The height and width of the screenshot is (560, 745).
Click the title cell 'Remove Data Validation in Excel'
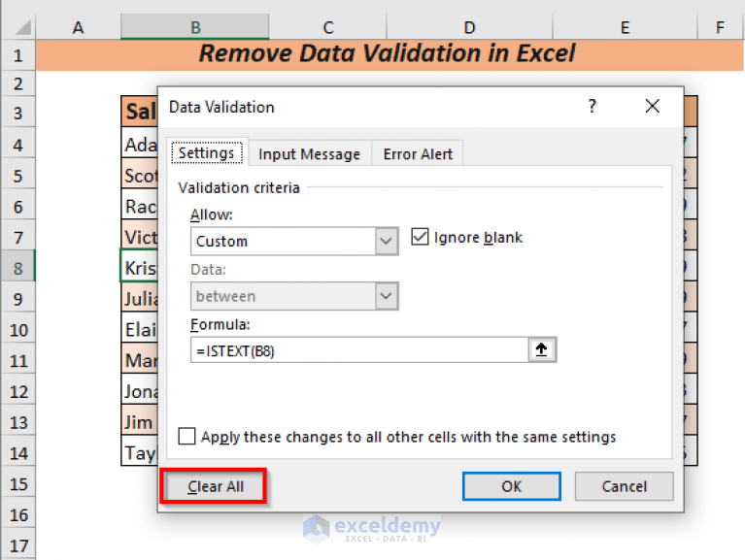(x=389, y=55)
